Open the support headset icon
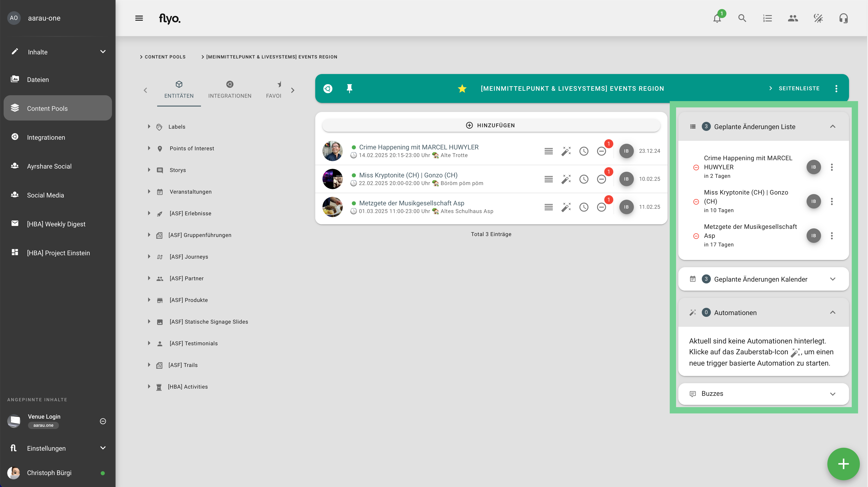This screenshot has width=868, height=487. coord(843,18)
